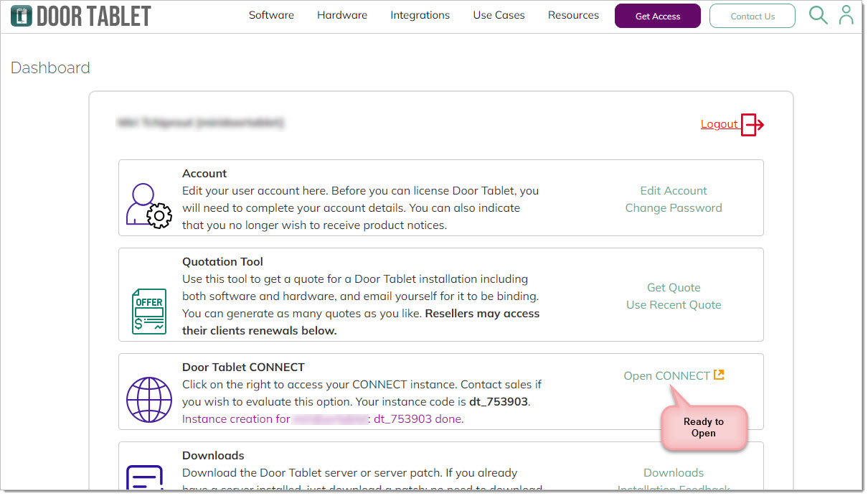Click the Door Tablet logo
868x496 pixels.
(x=81, y=16)
